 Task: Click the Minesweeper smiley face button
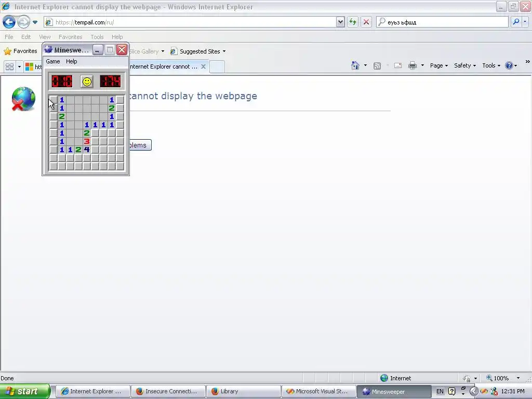coord(87,82)
